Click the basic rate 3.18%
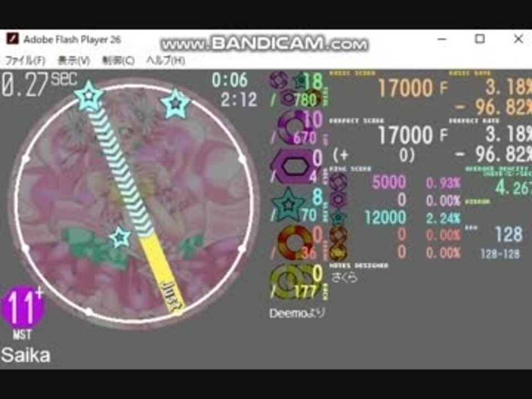 pos(508,87)
